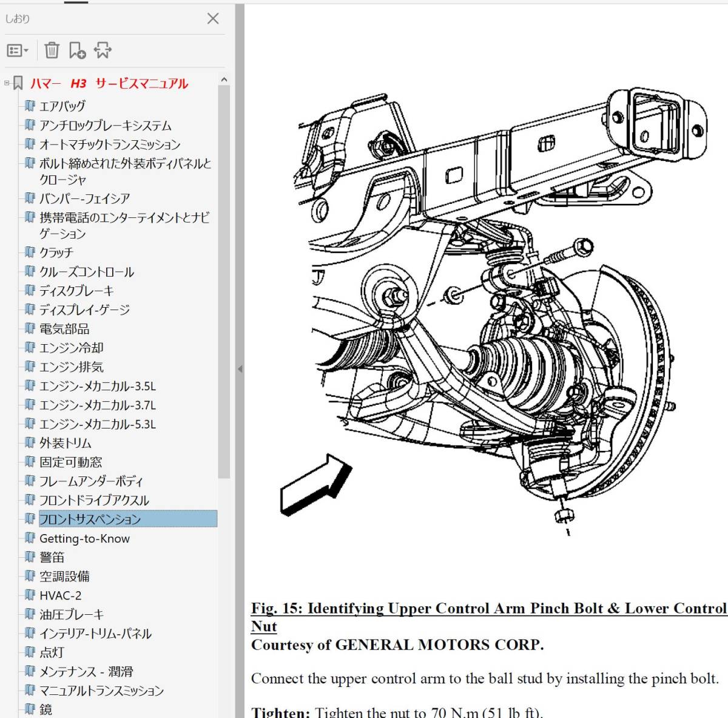The image size is (728, 718).
Task: Open the インテリア-トリム-パネル bookmark
Action: pos(95,633)
